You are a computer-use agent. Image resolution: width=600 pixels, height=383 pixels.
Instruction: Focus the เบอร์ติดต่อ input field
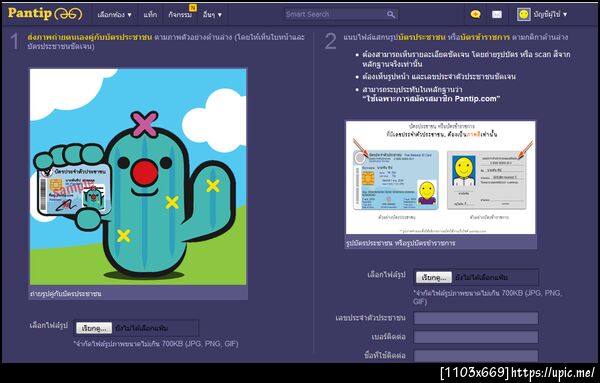point(476,337)
